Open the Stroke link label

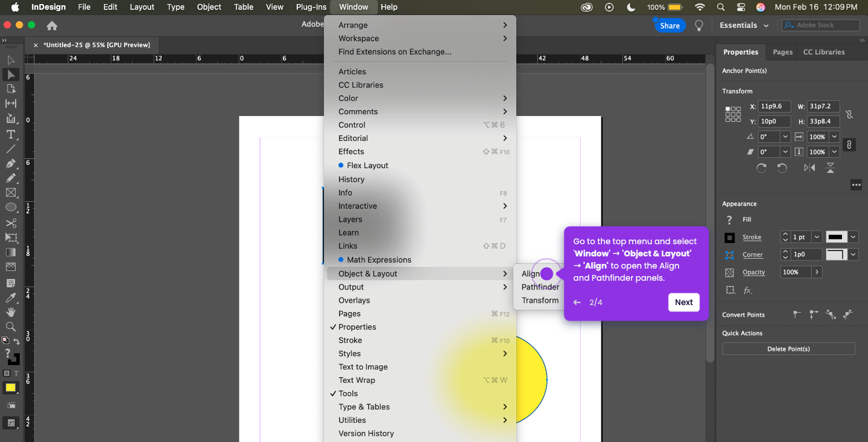pos(752,237)
